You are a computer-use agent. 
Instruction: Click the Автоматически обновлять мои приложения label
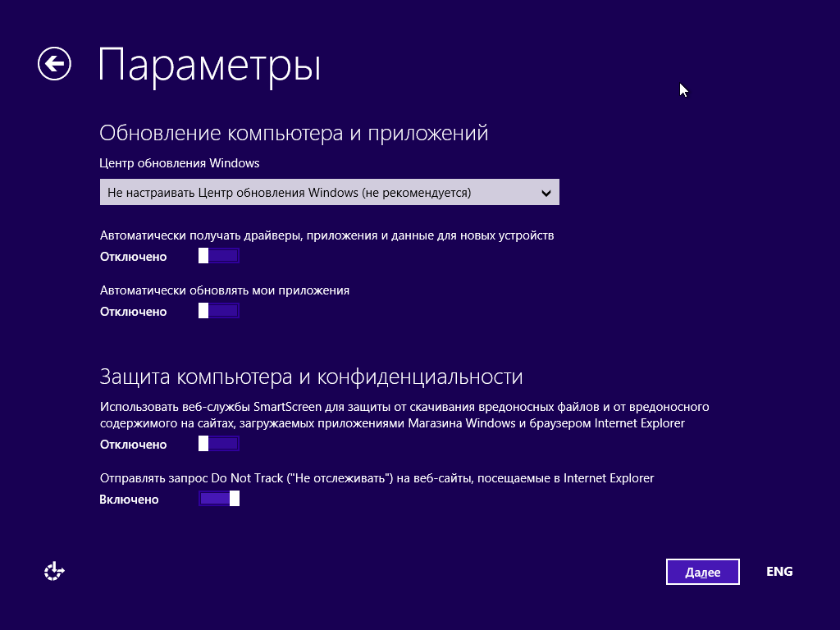tap(225, 290)
